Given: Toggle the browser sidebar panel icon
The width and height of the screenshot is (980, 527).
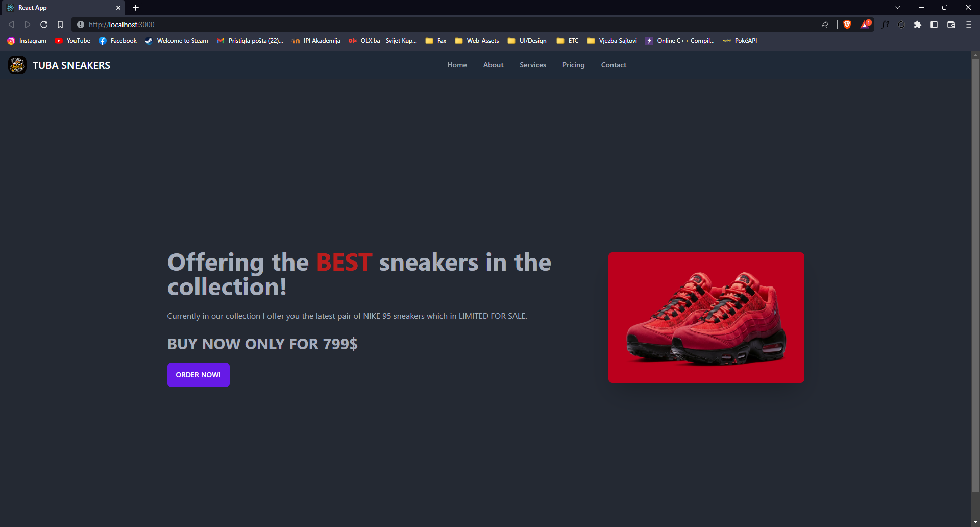Looking at the screenshot, I should pos(934,25).
